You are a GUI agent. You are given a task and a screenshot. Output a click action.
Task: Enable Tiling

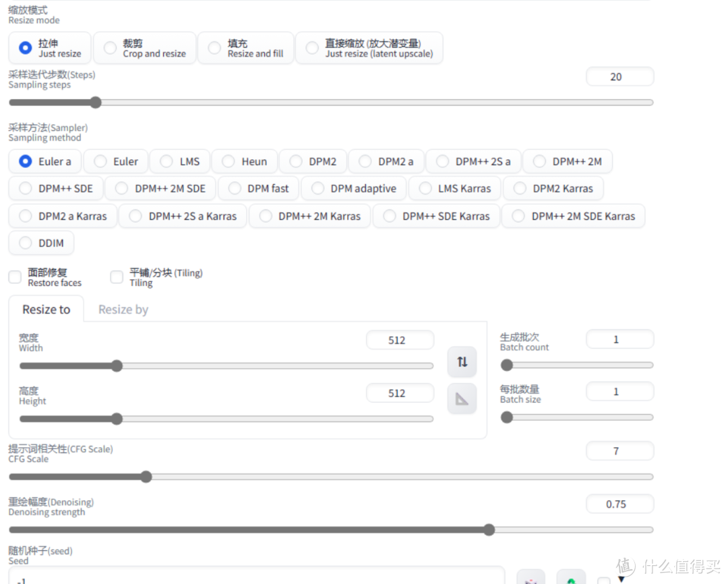116,276
